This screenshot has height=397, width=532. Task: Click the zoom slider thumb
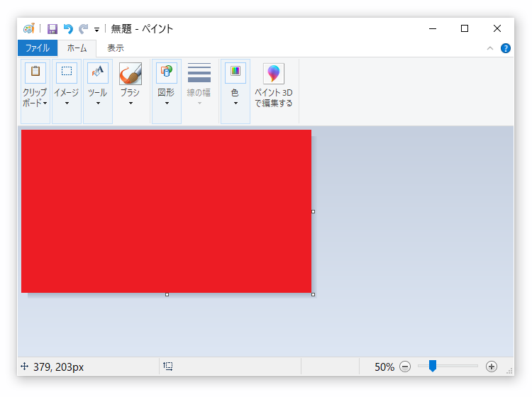pos(432,366)
